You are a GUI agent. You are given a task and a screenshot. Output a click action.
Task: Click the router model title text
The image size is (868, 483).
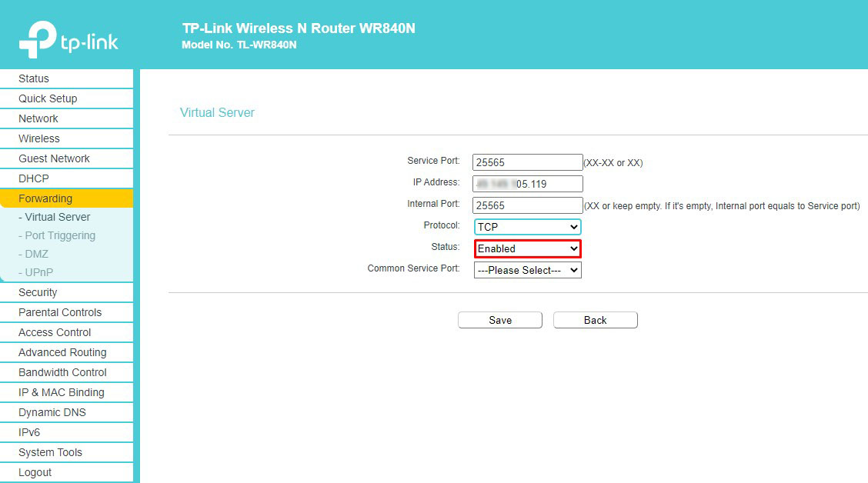click(299, 28)
